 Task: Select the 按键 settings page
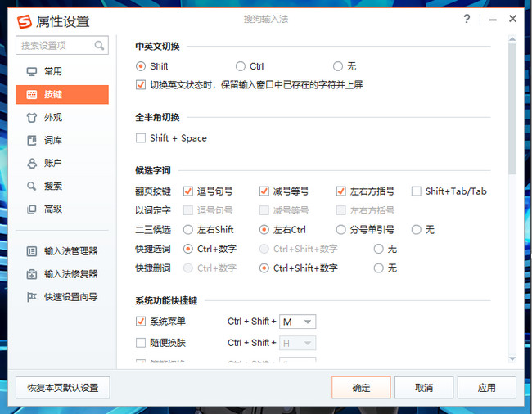pyautogui.click(x=62, y=94)
